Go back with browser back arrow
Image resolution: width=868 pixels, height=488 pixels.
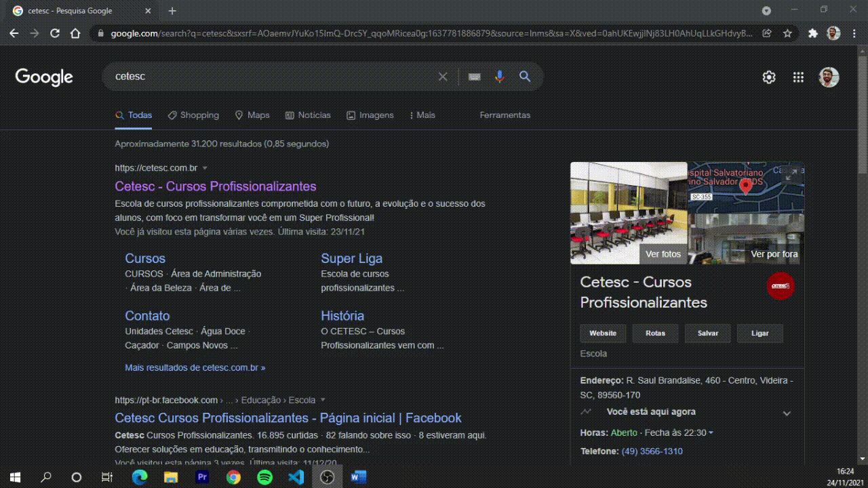[14, 33]
